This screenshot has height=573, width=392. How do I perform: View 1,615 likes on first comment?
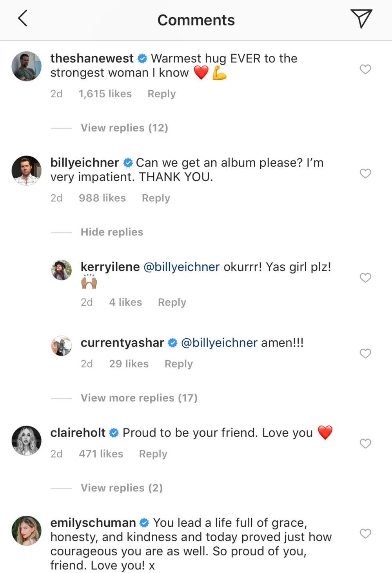[x=105, y=94]
